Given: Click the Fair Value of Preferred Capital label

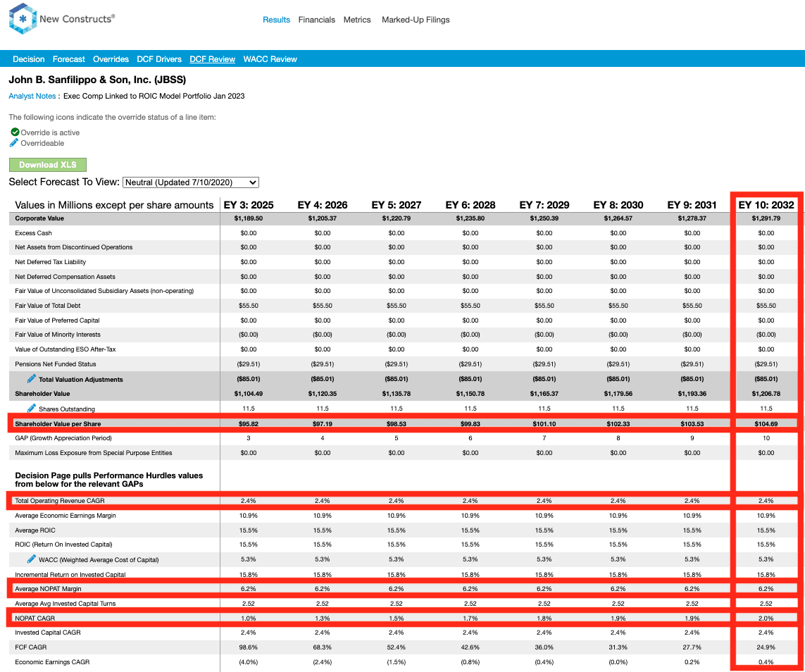Looking at the screenshot, I should tap(58, 321).
